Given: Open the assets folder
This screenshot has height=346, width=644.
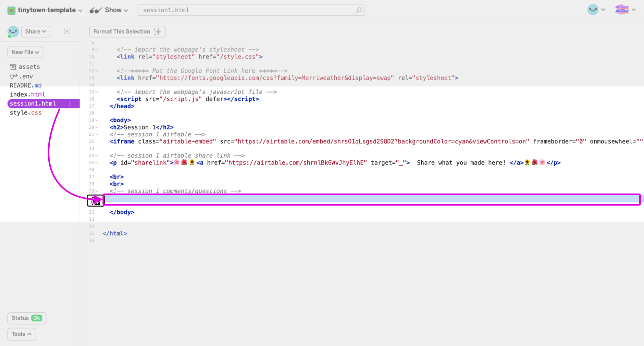Looking at the screenshot, I should tap(25, 67).
